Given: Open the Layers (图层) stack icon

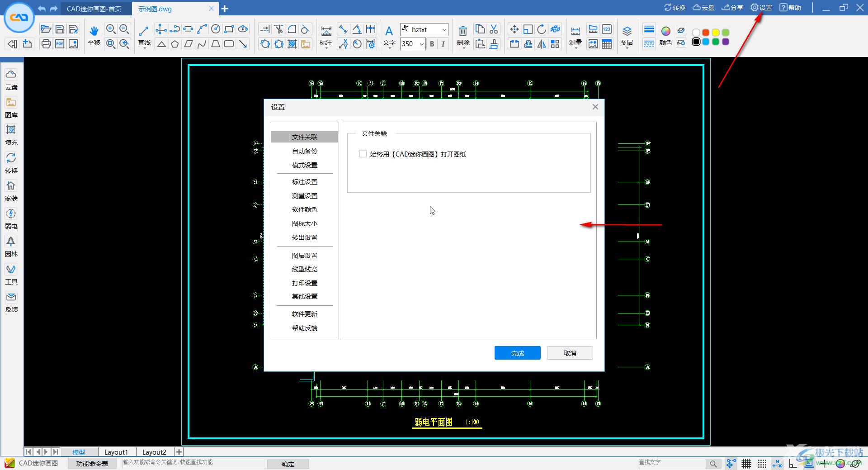Looking at the screenshot, I should [x=627, y=31].
